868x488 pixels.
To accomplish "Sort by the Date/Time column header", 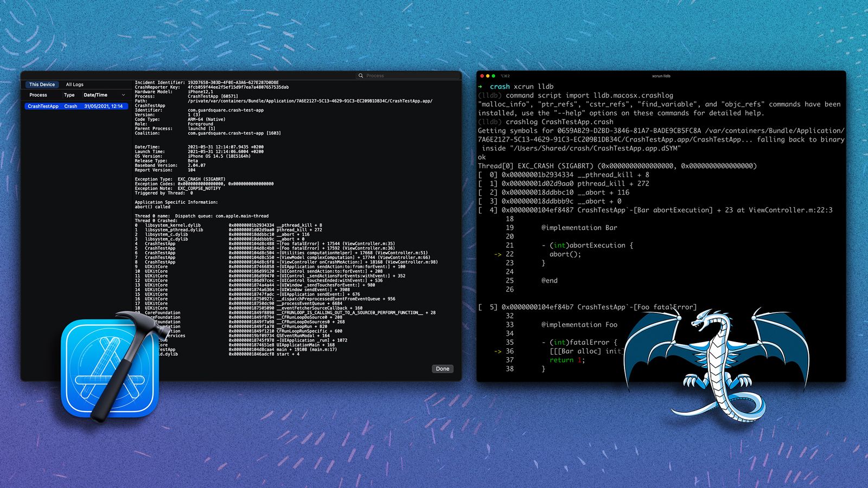I will coord(95,95).
